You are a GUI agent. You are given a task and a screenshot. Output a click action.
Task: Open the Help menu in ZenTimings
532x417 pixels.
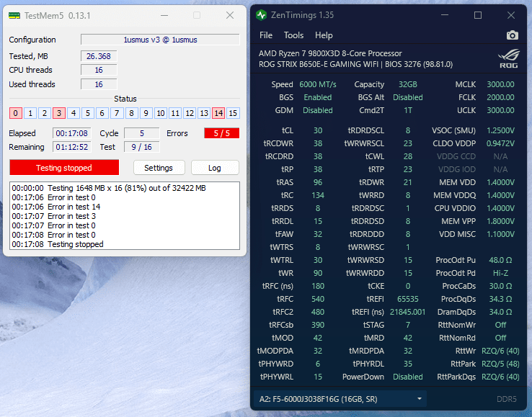point(324,35)
